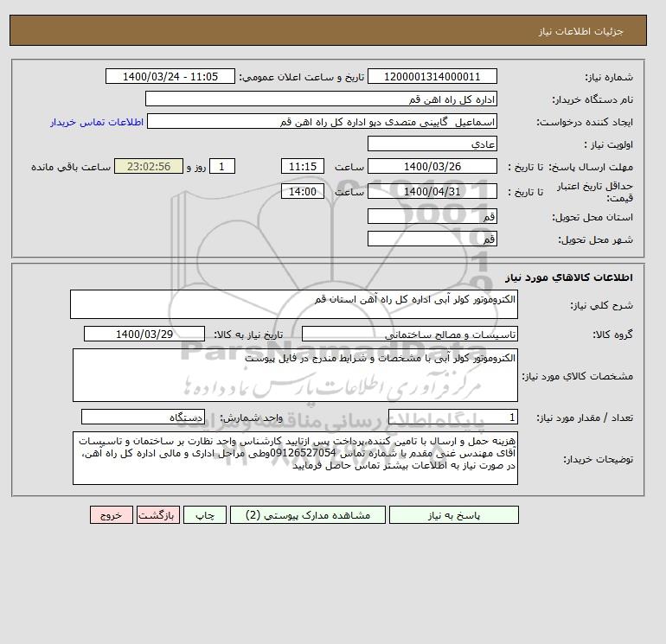
Task: Click section heading اطلاعات کالاهای مورد نیاز
Action: coord(569,277)
